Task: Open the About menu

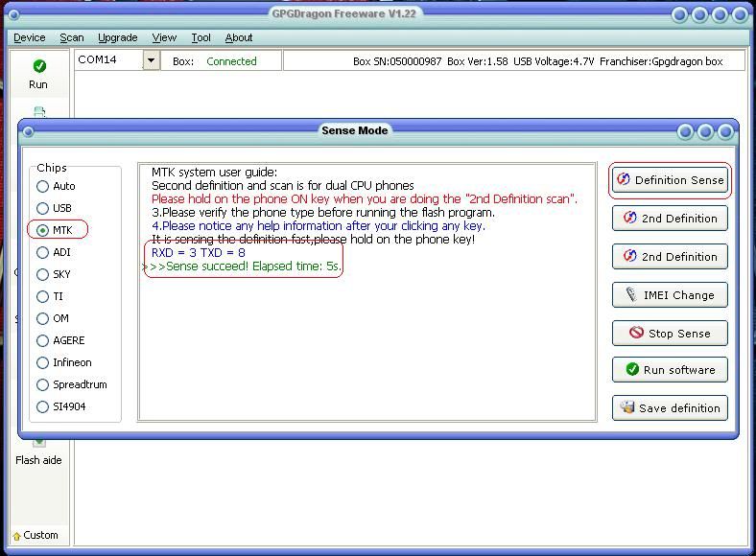Action: [x=239, y=37]
